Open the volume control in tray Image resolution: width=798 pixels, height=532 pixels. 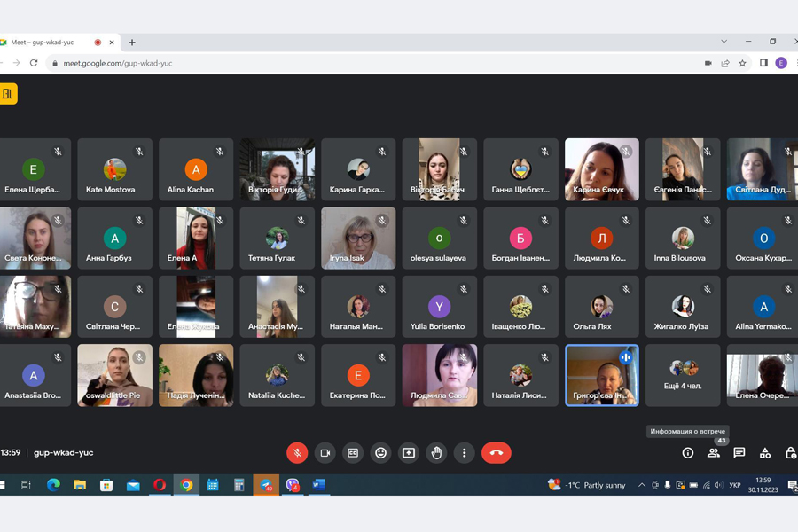click(x=718, y=485)
